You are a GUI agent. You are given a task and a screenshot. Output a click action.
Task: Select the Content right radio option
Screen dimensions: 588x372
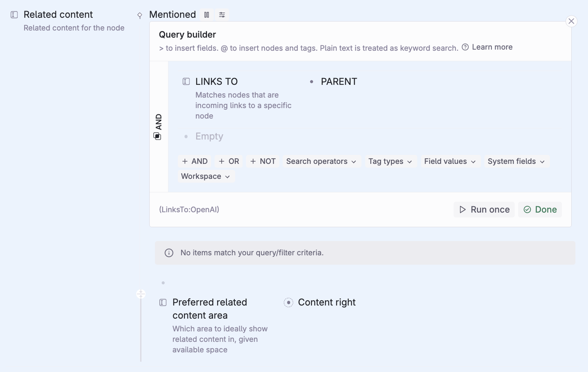click(288, 302)
